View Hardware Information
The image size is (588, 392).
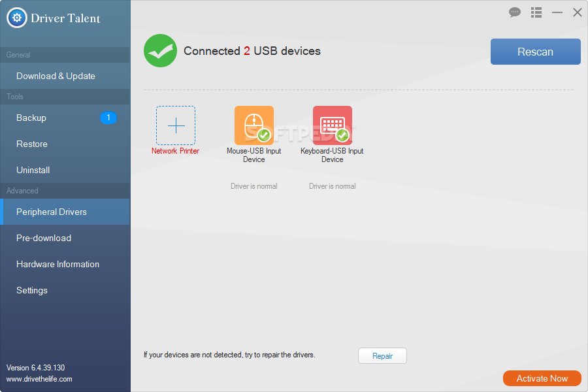click(65, 264)
